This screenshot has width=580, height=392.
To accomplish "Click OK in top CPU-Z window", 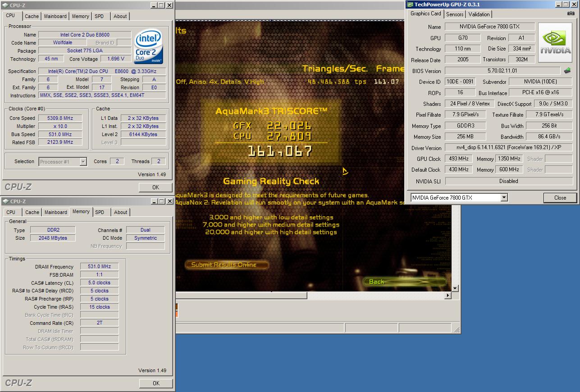I will 156,187.
